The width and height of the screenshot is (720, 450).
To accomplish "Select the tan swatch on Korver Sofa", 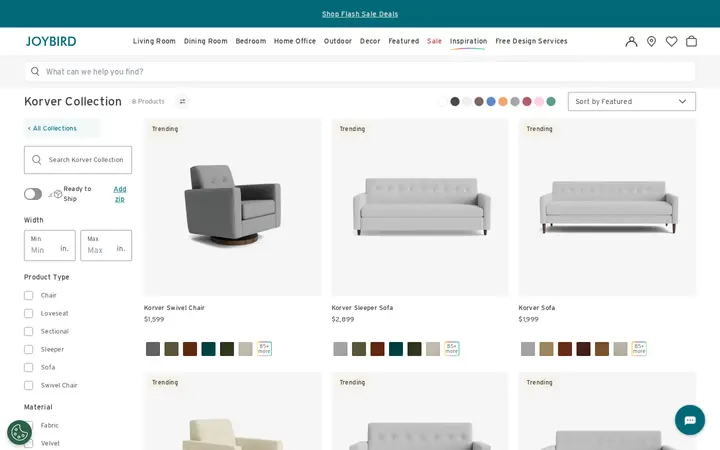I will pos(546,349).
